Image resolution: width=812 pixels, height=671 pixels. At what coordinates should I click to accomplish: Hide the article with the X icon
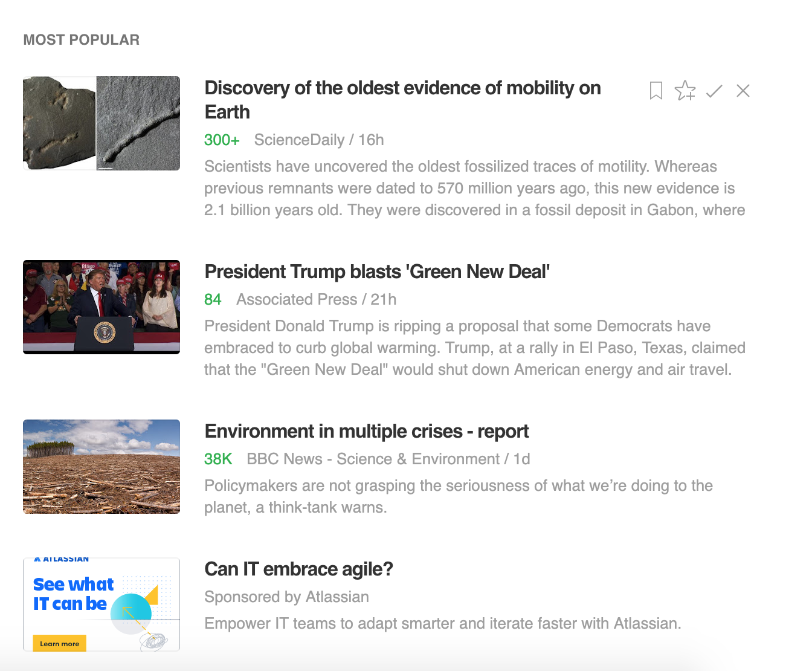click(743, 91)
